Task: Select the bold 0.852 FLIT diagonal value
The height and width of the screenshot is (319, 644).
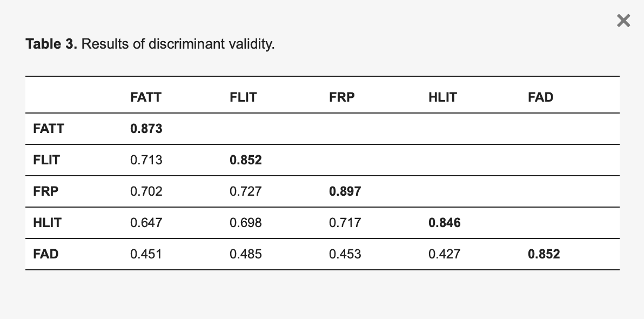Action: [245, 160]
